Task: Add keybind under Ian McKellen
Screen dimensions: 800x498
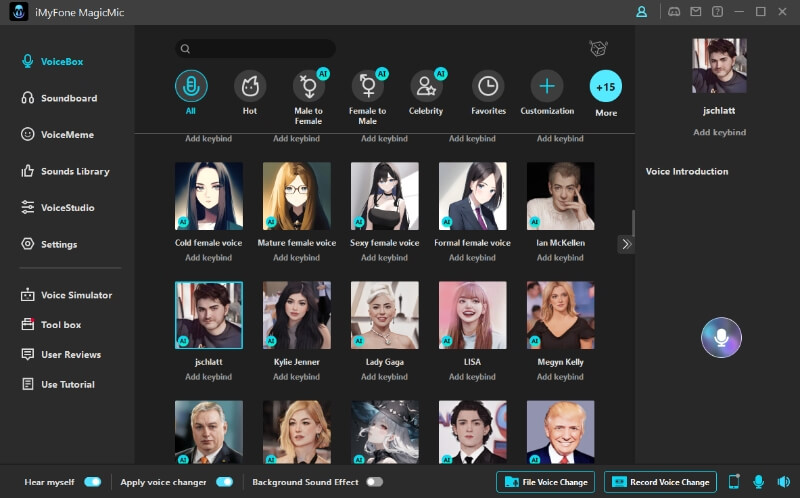Action: click(560, 258)
